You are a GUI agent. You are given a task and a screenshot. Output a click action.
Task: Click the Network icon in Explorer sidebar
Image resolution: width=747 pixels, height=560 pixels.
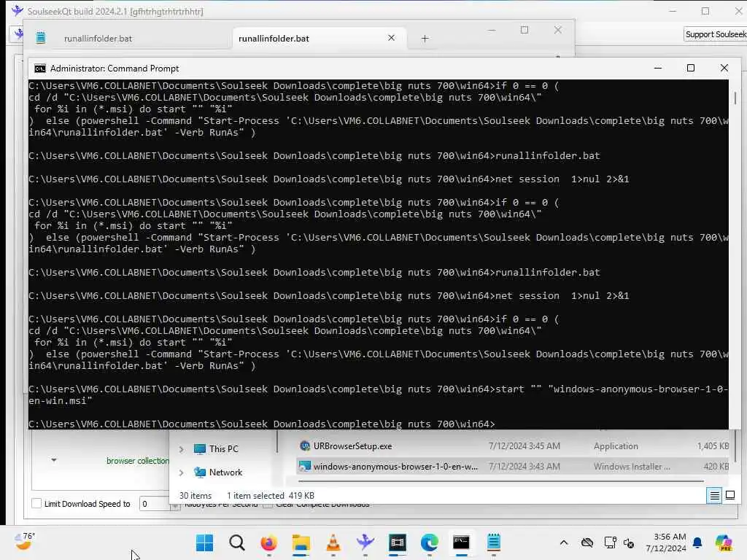point(200,472)
